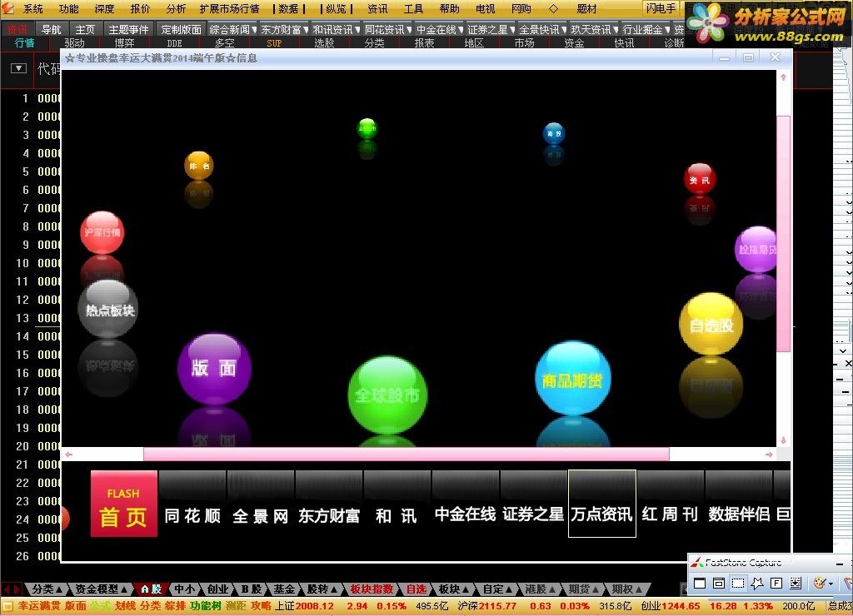The image size is (853, 616).
Task: Click FastStone capture full screen icon
Action: (776, 584)
